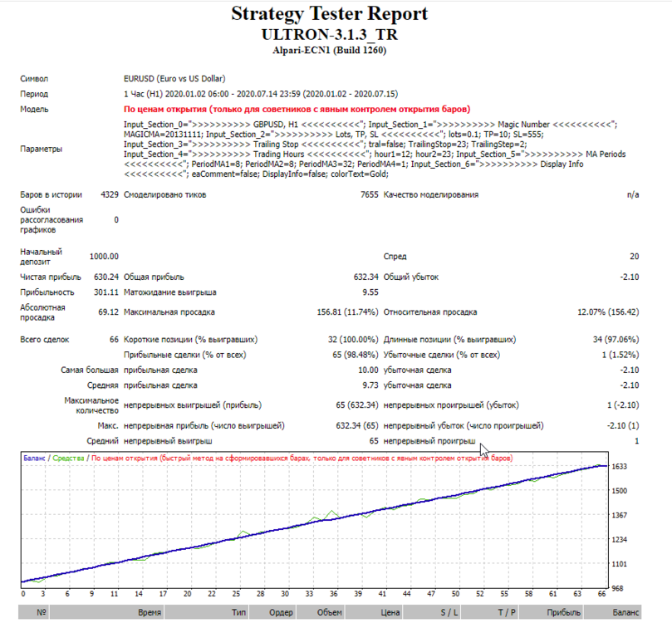Click the '32 (100.00%)' short positions value
This screenshot has height=623, width=672.
coord(353,340)
